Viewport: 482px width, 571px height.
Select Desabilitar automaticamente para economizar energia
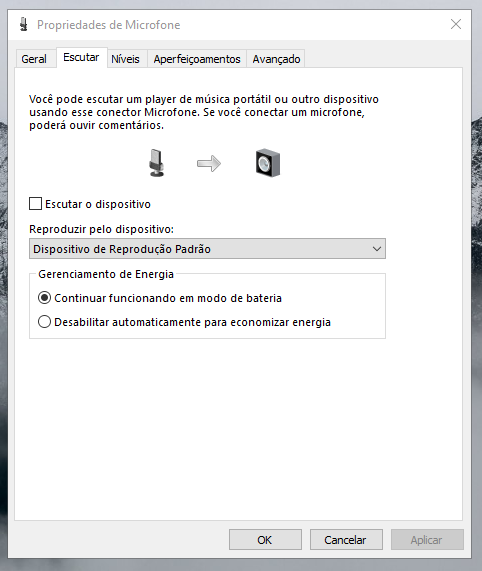coord(44,322)
